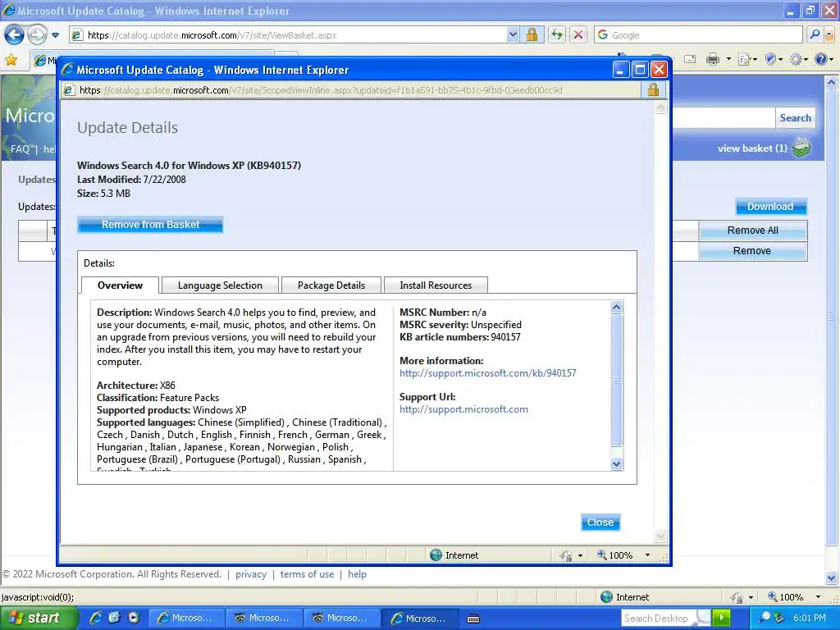Switch to the Overview tab
Viewport: 840px width, 630px height.
click(x=120, y=285)
